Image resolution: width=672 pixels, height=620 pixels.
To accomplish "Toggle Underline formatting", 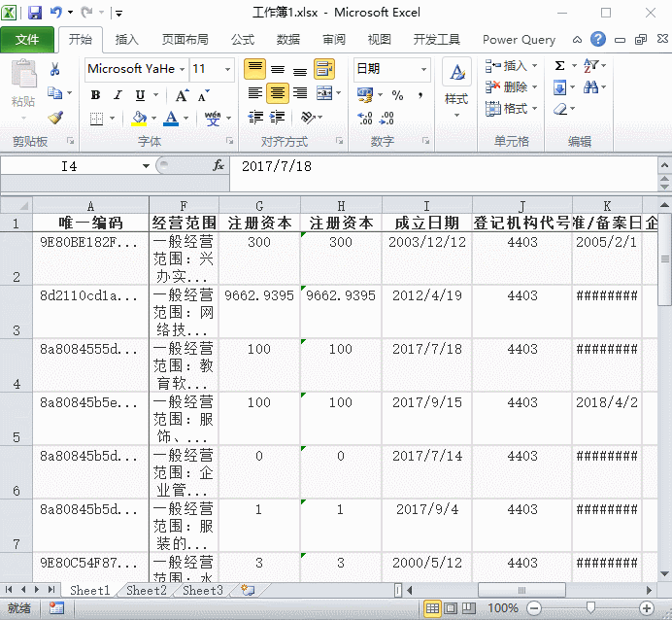I will click(x=140, y=95).
